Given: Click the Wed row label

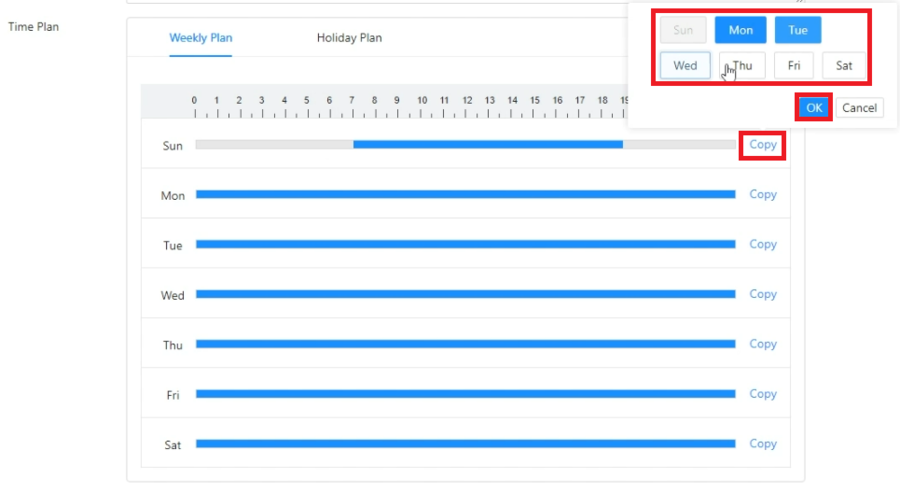Looking at the screenshot, I should pyautogui.click(x=172, y=296).
